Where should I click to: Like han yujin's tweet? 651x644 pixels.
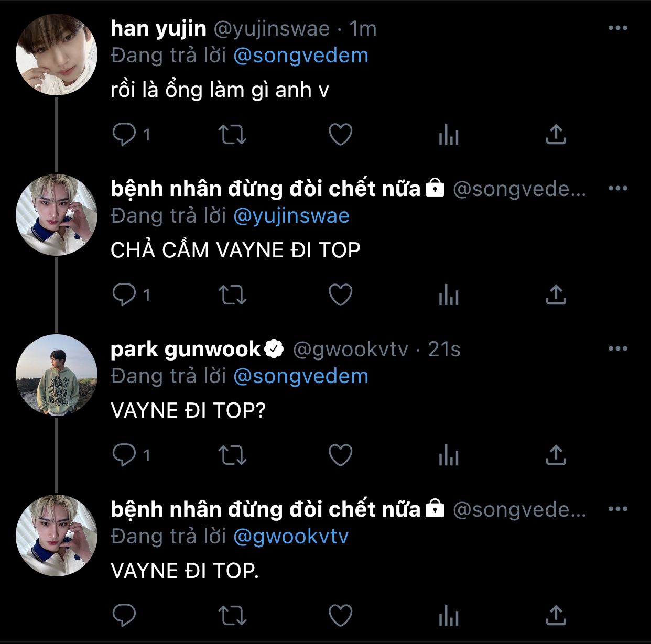340,135
